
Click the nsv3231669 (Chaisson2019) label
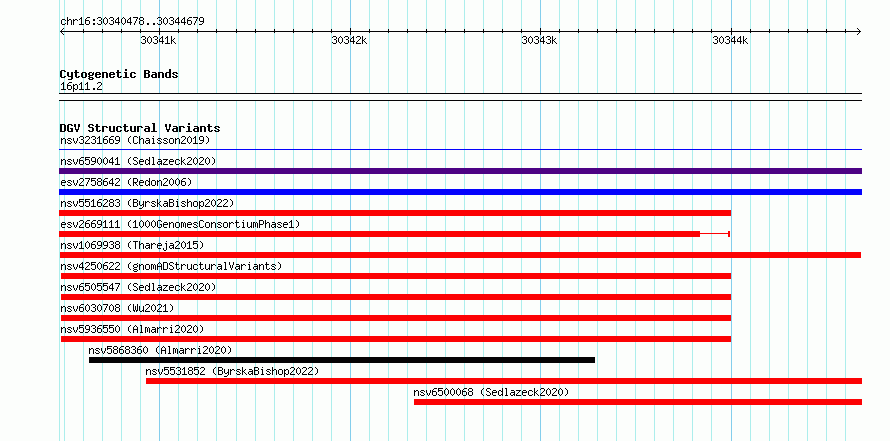tap(135, 140)
